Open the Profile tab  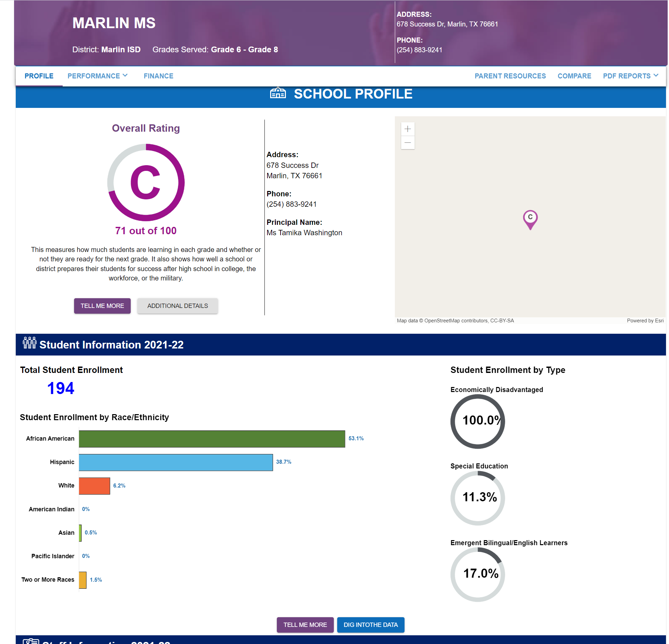(39, 76)
